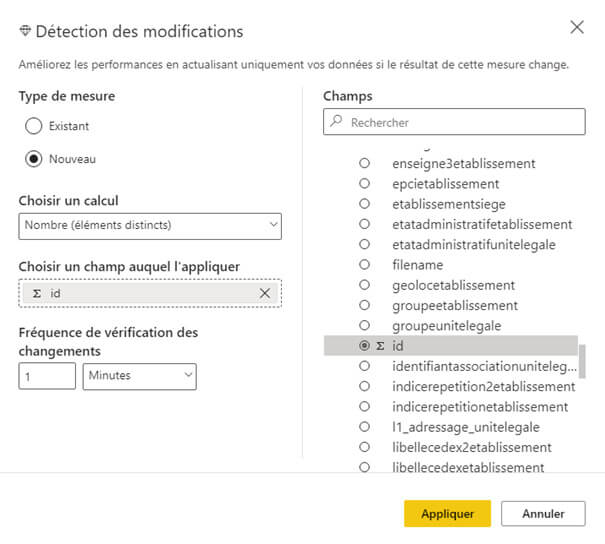The image size is (605, 544).
Task: Choose the geolocetablissement field radio
Action: coord(364,285)
